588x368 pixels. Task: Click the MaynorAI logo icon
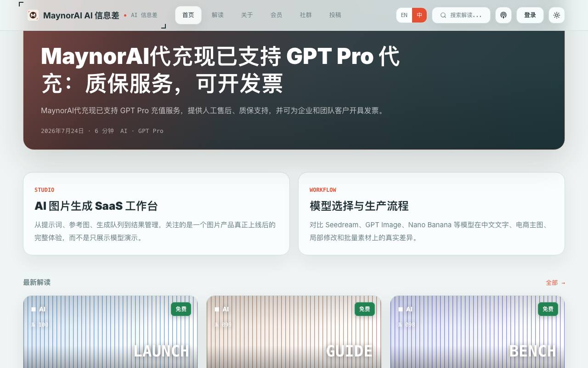tap(33, 15)
